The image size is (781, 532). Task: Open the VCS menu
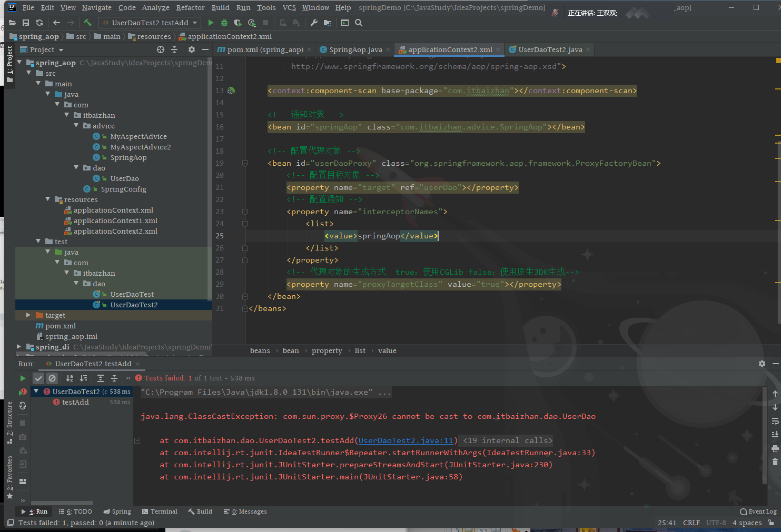[289, 7]
